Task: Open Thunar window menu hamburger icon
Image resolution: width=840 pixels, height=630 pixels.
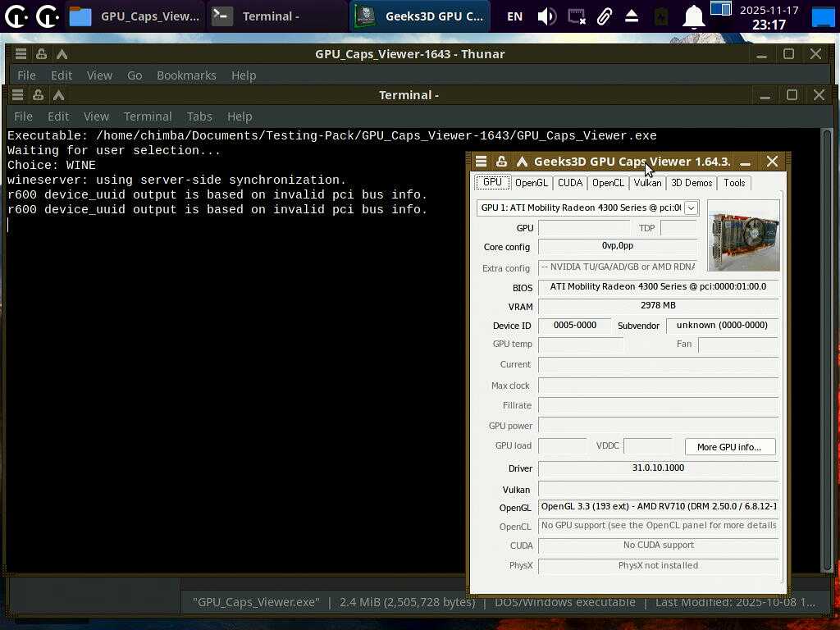Action: click(21, 53)
